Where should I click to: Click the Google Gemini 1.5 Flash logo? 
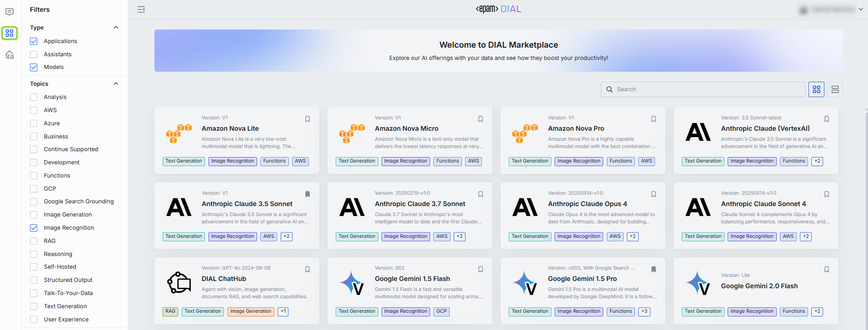tap(352, 283)
